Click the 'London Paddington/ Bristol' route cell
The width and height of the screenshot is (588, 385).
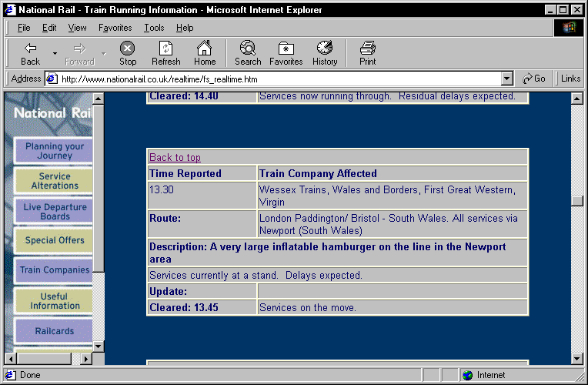(393, 224)
